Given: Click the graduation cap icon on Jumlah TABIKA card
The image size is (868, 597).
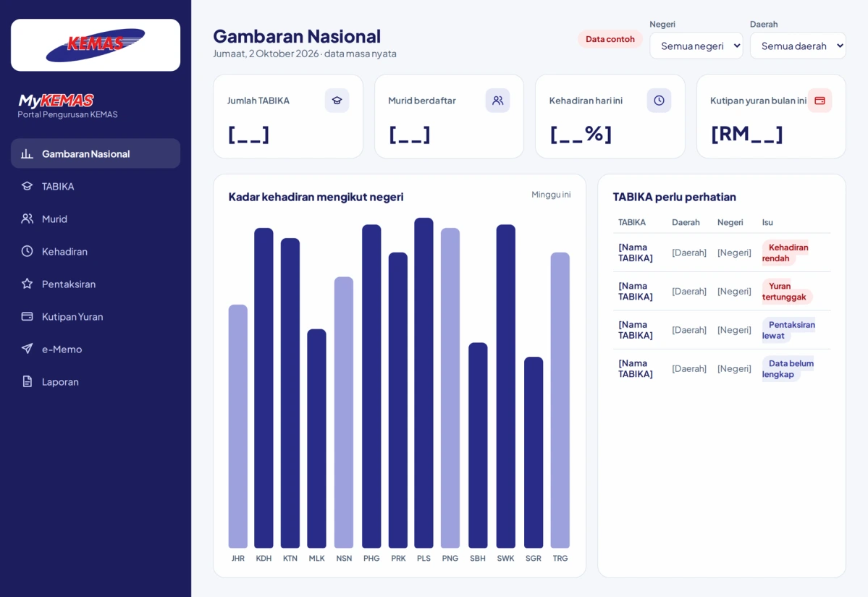Looking at the screenshot, I should [337, 101].
